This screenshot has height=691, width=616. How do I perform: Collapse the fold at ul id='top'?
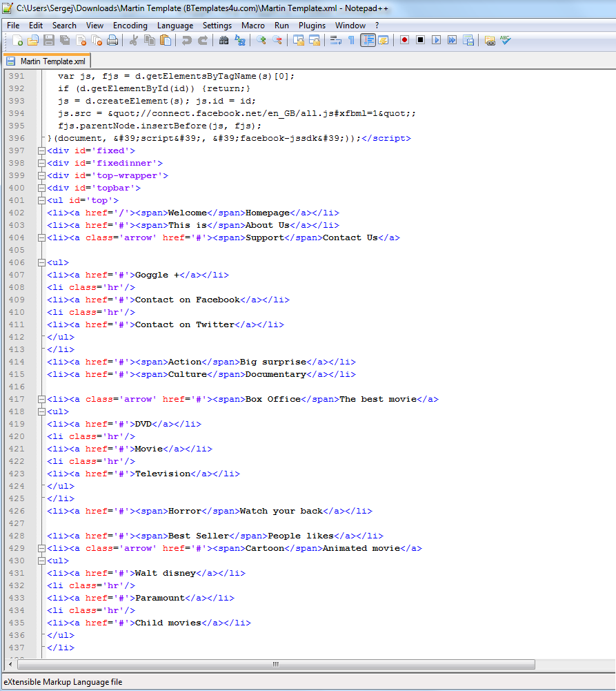pyautogui.click(x=41, y=200)
